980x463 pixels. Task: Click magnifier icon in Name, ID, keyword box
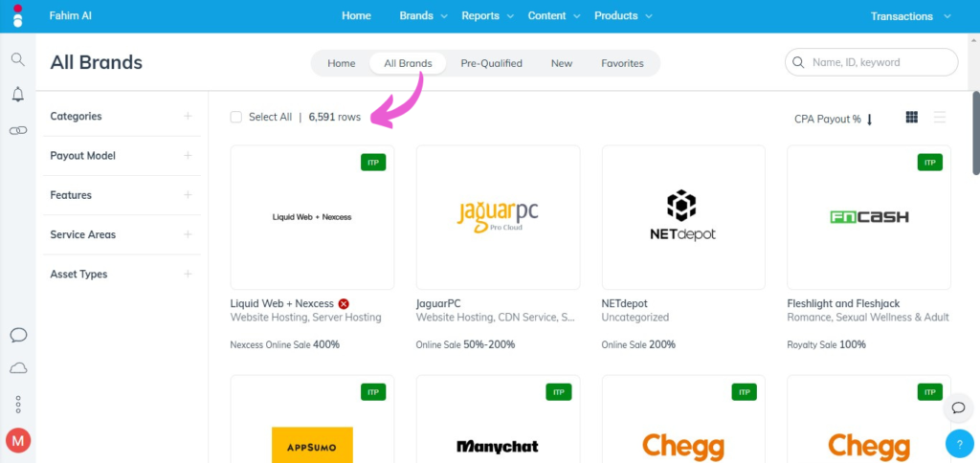(x=798, y=62)
